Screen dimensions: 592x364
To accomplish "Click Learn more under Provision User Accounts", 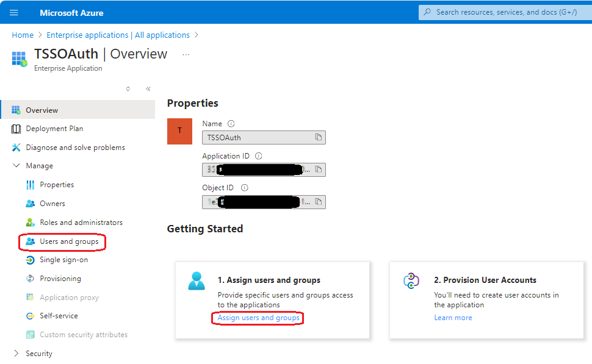I will (x=453, y=318).
